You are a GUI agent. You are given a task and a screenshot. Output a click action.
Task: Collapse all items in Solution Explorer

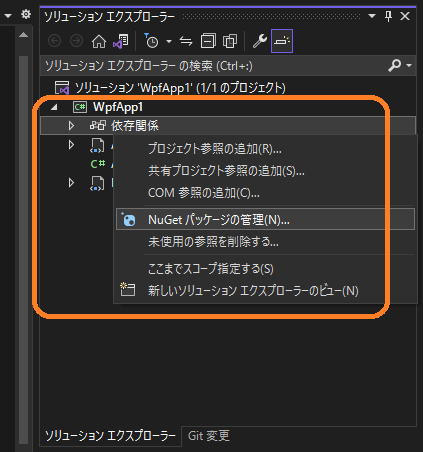[x=208, y=41]
